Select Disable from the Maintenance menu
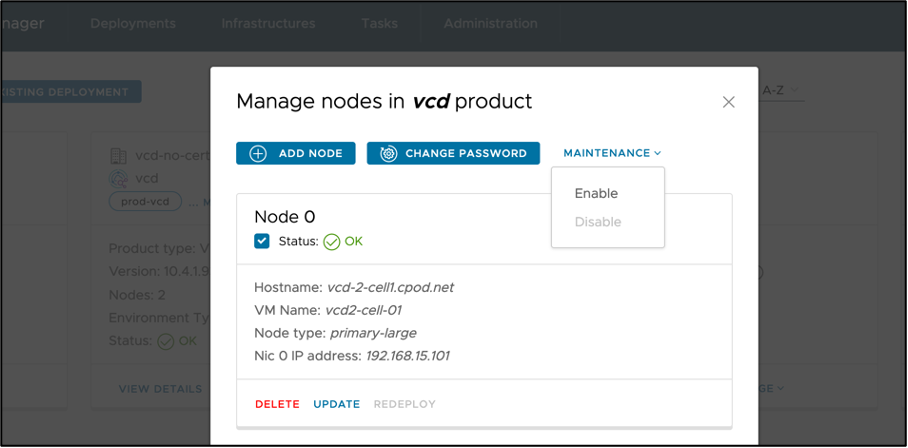The height and width of the screenshot is (448, 908). (598, 222)
